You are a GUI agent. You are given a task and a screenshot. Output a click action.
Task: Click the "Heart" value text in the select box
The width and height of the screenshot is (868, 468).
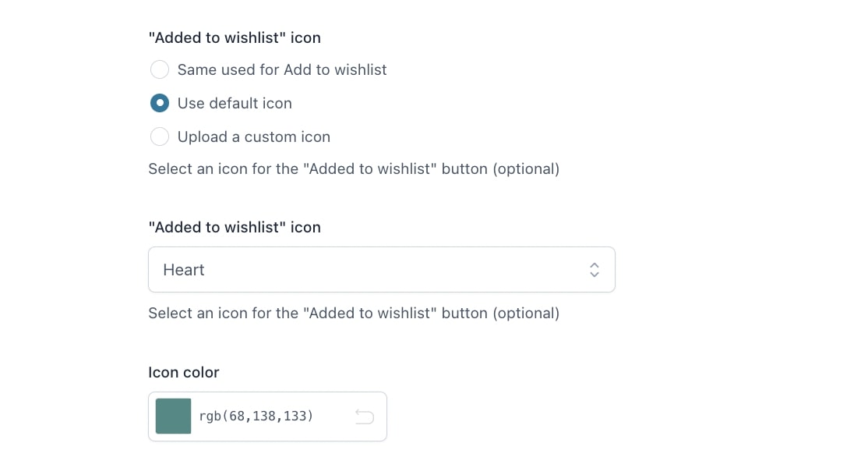184,270
